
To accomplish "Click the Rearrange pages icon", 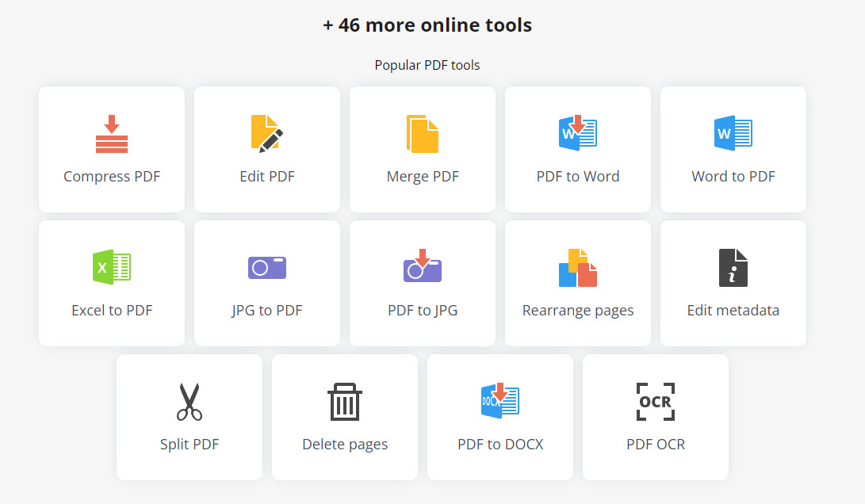I will click(577, 267).
